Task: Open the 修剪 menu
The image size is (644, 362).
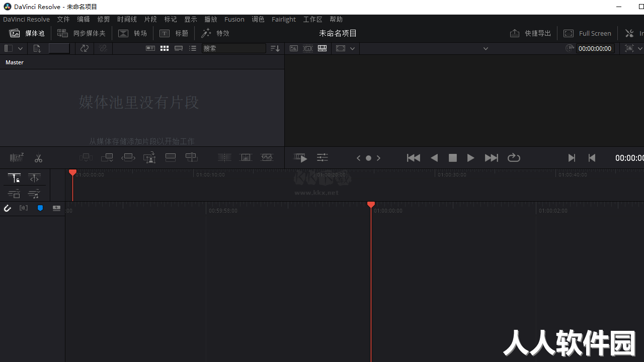Action: pos(104,19)
